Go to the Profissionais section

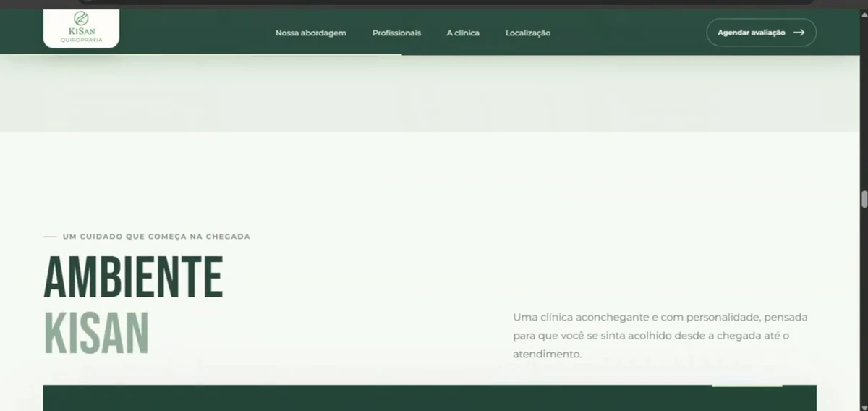point(396,33)
